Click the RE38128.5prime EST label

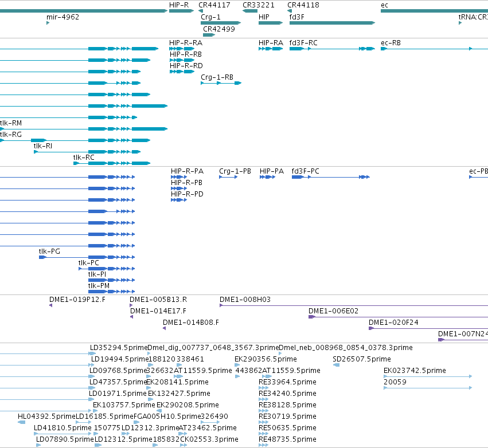click(x=287, y=405)
